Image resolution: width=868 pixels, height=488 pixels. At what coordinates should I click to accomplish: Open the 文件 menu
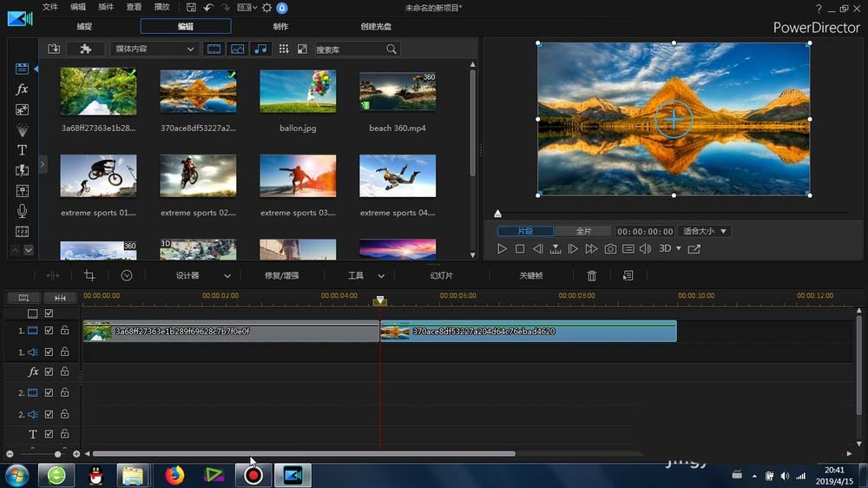pyautogui.click(x=50, y=8)
